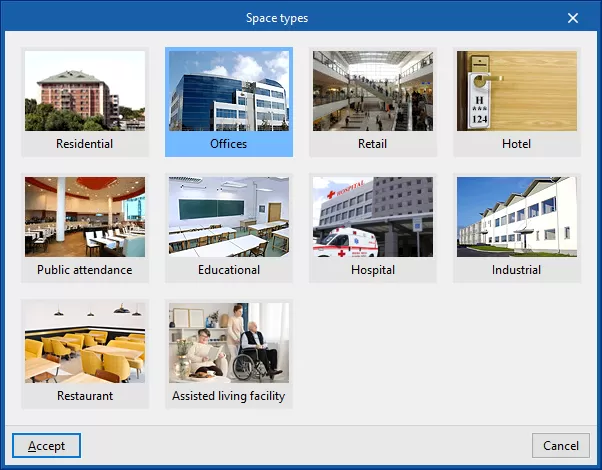Click the "Educational" text label

pos(229,270)
